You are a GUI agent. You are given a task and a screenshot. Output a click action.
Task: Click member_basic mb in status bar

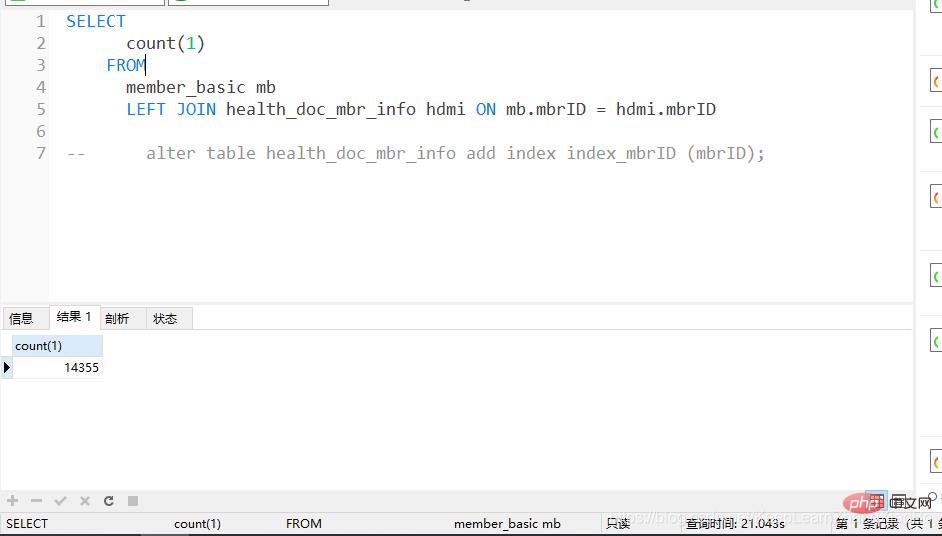coord(507,524)
